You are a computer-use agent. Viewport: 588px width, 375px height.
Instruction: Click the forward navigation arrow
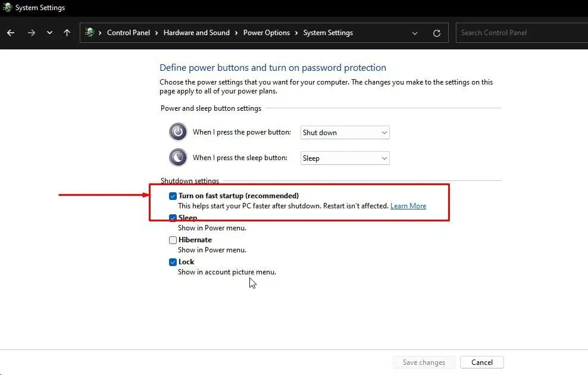[32, 33]
